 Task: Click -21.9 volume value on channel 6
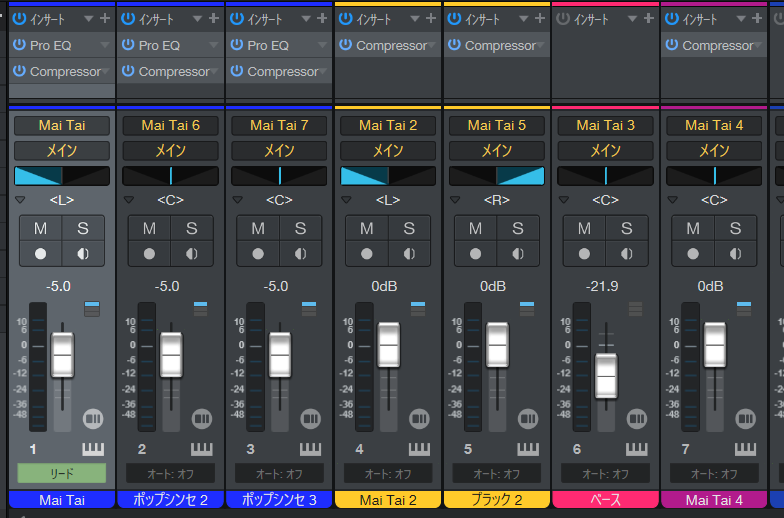pyautogui.click(x=602, y=286)
